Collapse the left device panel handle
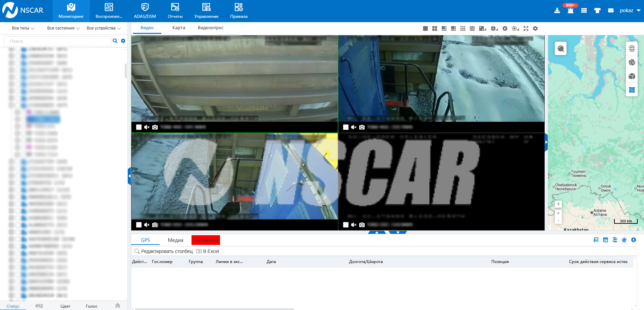Image resolution: width=644 pixels, height=310 pixels. pyautogui.click(x=129, y=176)
